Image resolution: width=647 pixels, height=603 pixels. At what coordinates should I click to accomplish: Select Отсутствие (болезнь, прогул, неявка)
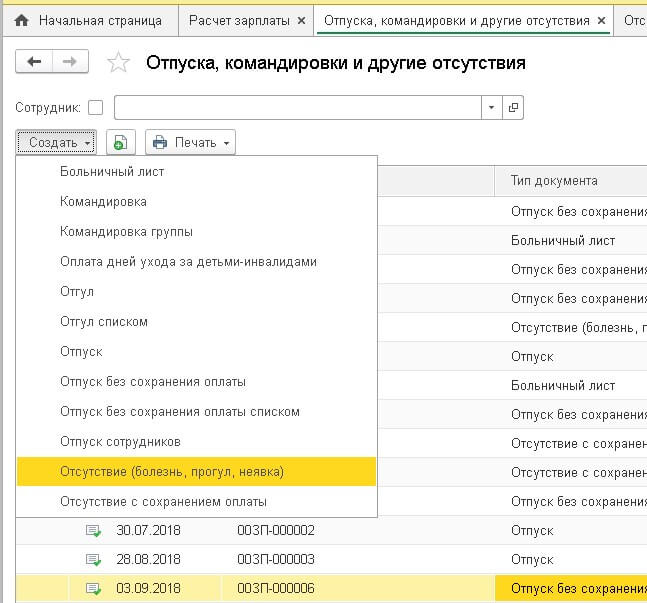point(196,472)
